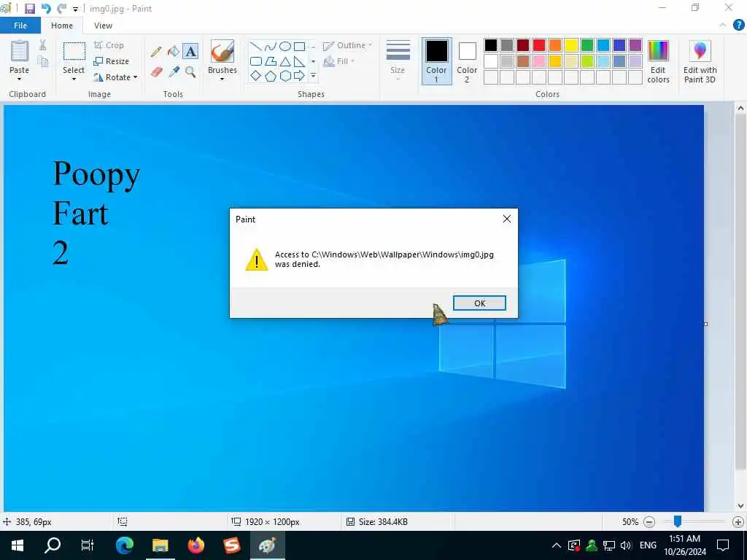Image resolution: width=747 pixels, height=560 pixels.
Task: Open Microsoft Edge from taskbar
Action: point(124,545)
